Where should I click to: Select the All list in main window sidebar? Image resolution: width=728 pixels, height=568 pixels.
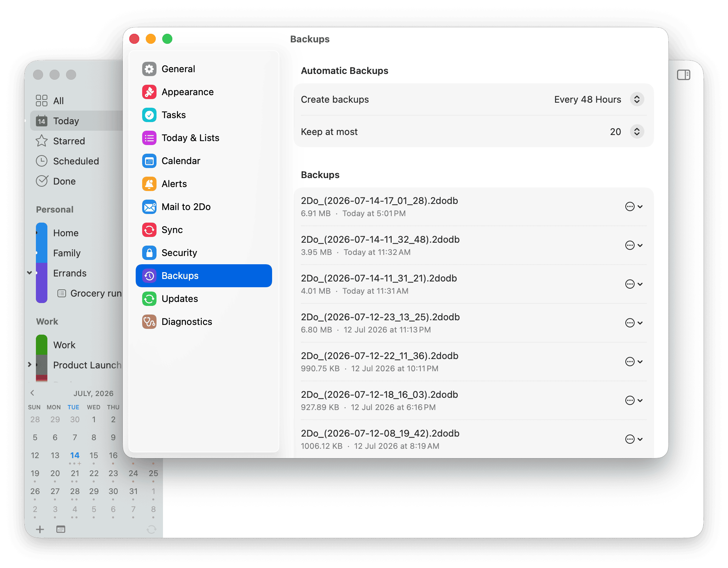click(x=76, y=101)
